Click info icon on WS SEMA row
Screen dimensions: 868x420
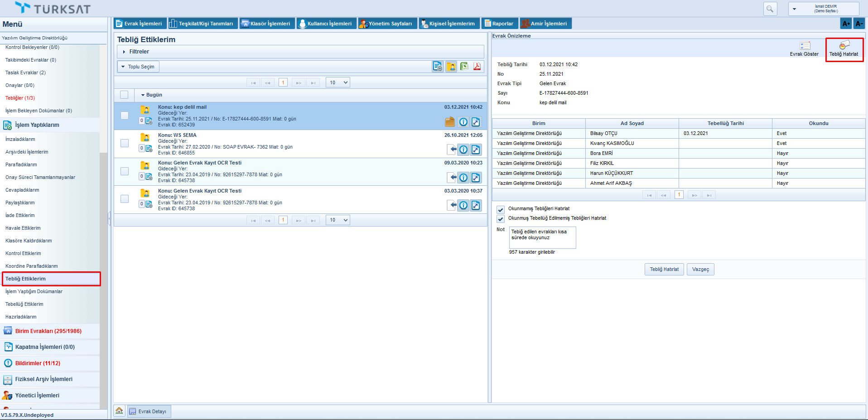463,150
